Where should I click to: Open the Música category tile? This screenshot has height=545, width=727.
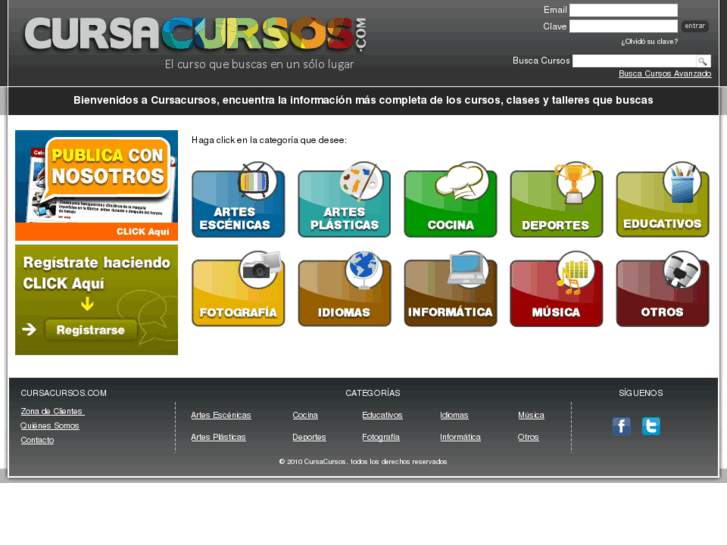click(556, 289)
